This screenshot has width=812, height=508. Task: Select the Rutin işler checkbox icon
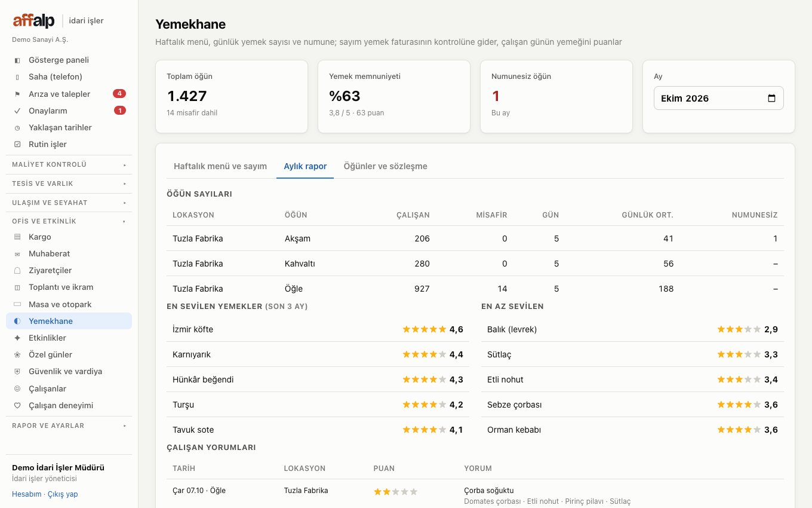[17, 144]
